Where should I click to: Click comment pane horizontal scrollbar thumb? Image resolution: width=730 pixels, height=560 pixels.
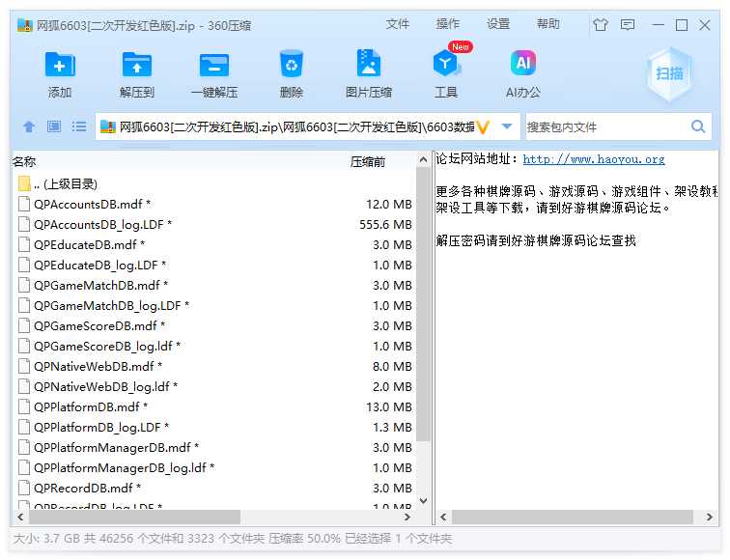(x=573, y=517)
